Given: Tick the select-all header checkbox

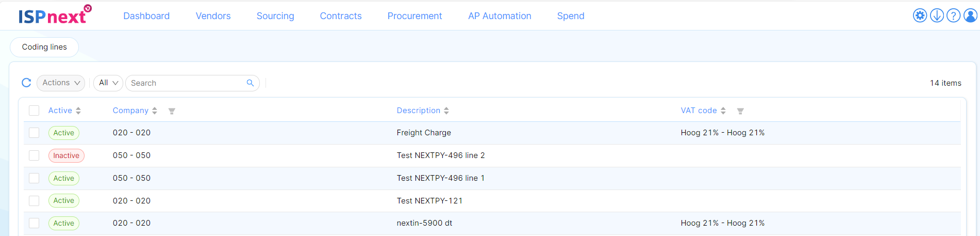Looking at the screenshot, I should coord(34,111).
